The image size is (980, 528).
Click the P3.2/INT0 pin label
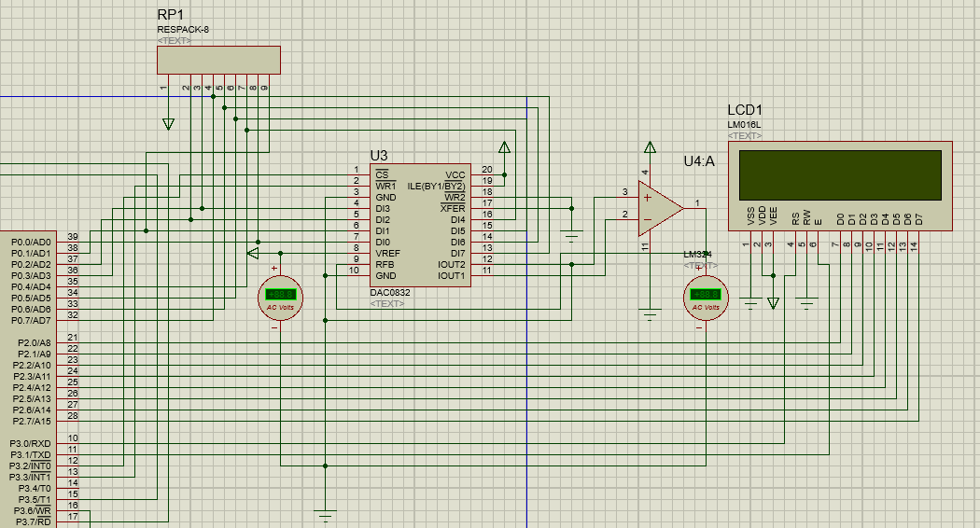point(30,466)
